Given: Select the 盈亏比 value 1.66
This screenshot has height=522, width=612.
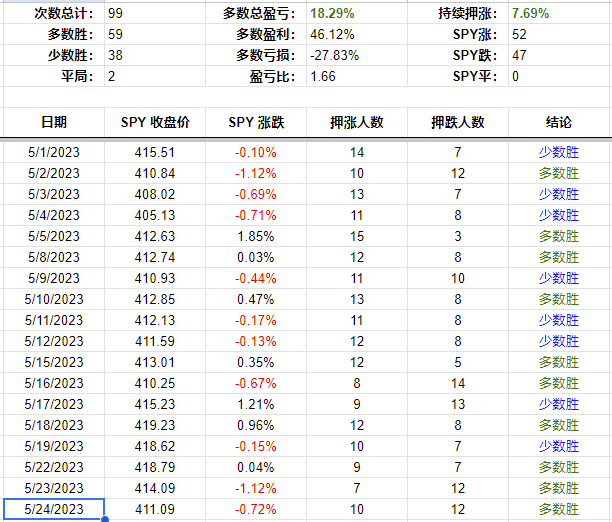Looking at the screenshot, I should 357,76.
